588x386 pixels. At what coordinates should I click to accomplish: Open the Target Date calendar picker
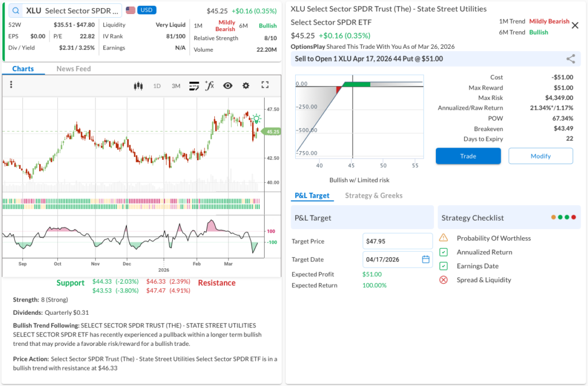point(425,259)
